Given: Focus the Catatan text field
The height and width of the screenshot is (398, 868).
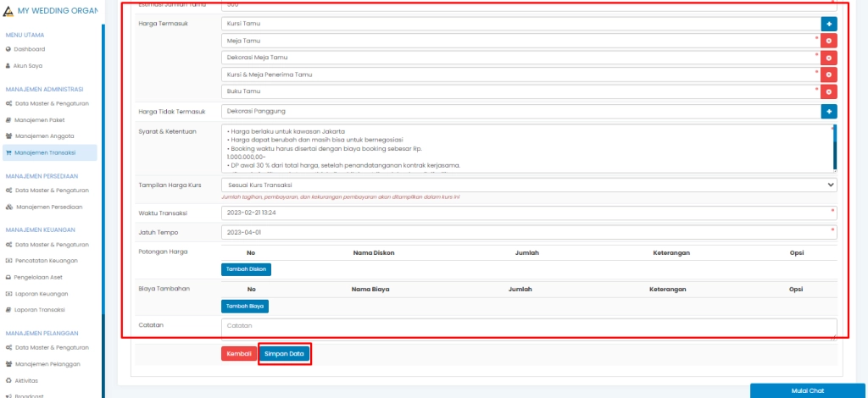Looking at the screenshot, I should (x=529, y=327).
